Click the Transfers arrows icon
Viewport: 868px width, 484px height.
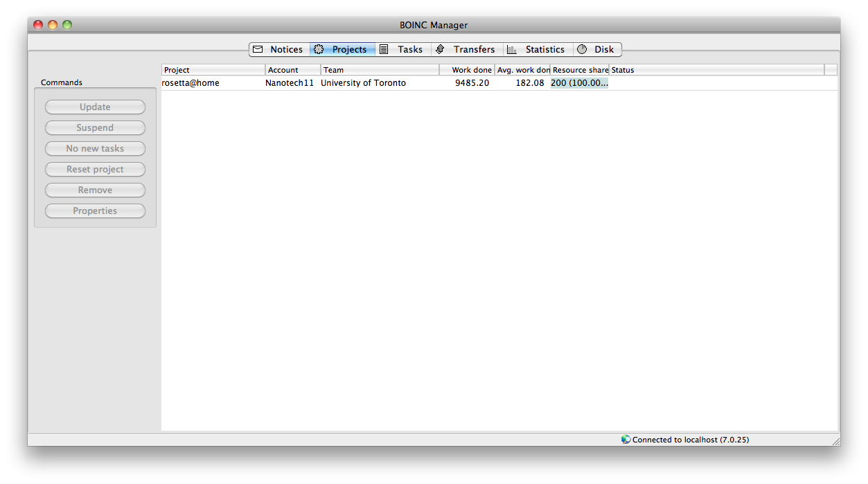click(440, 50)
